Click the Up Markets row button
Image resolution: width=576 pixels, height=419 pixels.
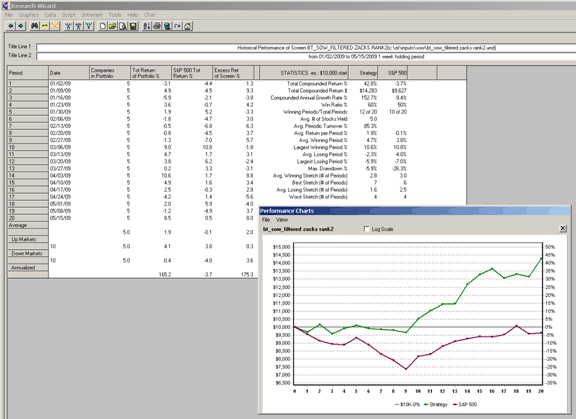24,239
